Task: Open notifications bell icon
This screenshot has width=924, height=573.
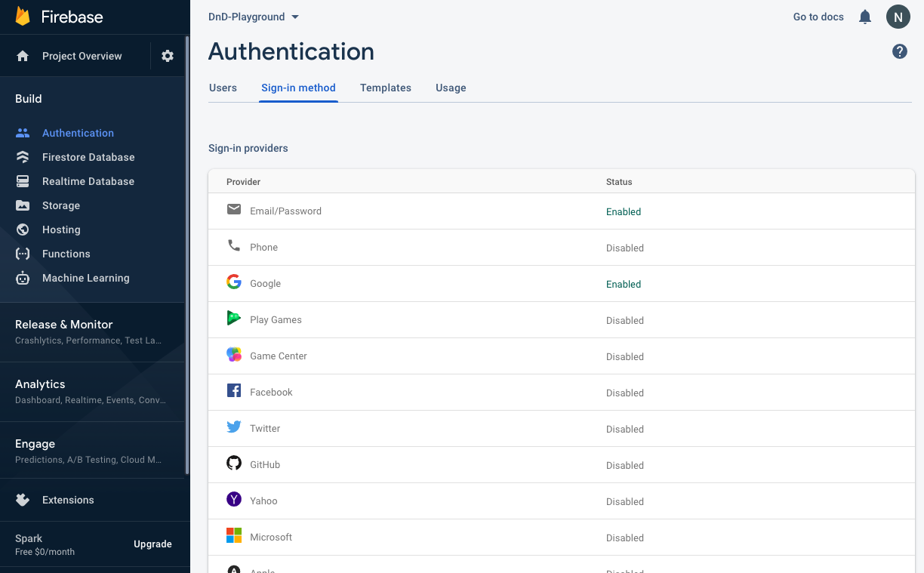Action: pos(865,17)
